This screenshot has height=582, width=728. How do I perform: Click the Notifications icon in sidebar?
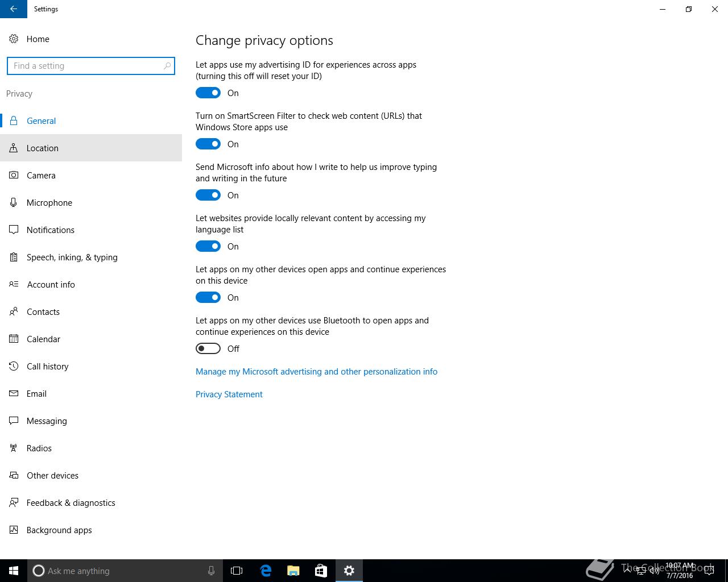[14, 230]
